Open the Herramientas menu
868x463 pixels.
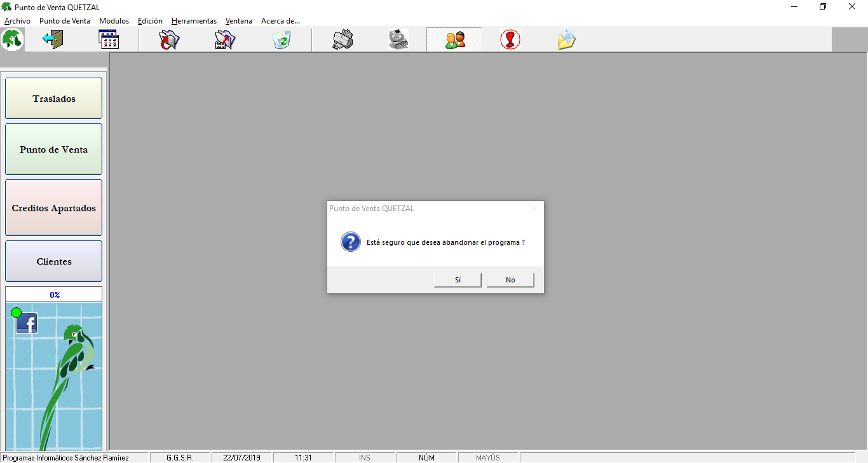point(194,21)
